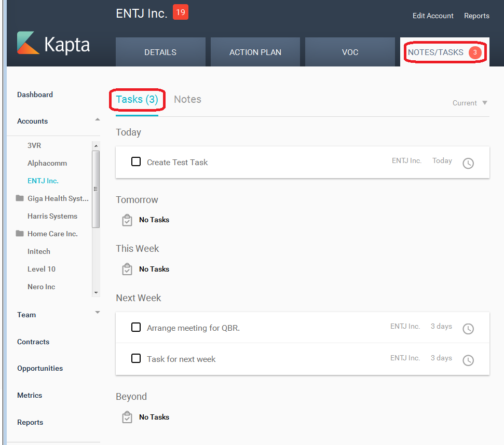504x445 pixels.
Task: Open Reports in the left sidebar
Action: tap(30, 422)
